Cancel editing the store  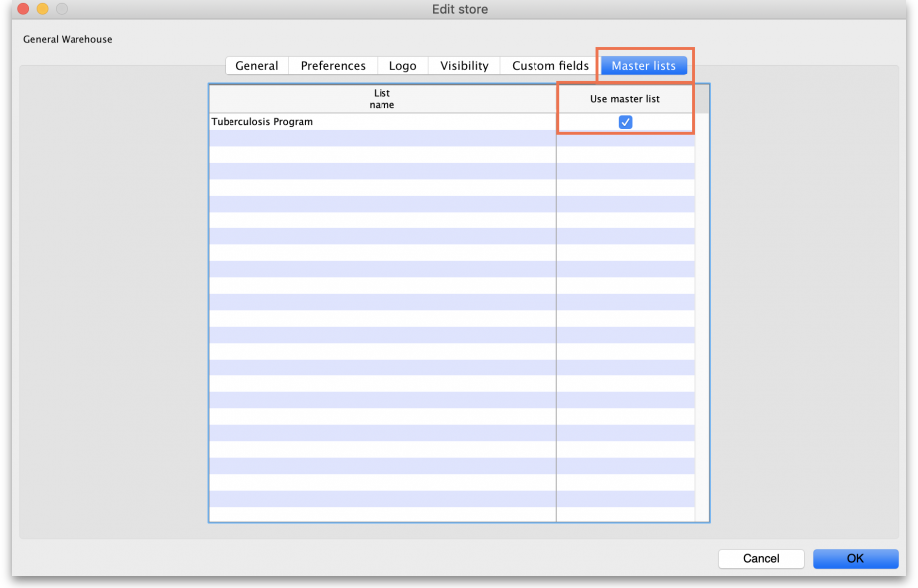pyautogui.click(x=760, y=559)
